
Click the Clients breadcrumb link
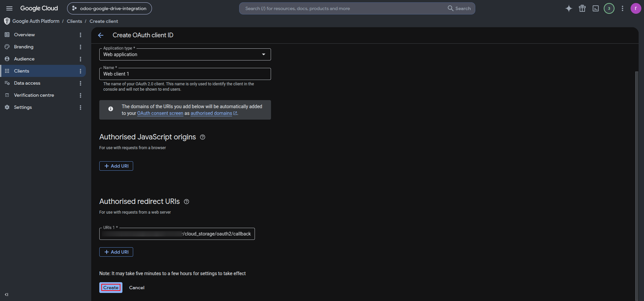(x=74, y=21)
